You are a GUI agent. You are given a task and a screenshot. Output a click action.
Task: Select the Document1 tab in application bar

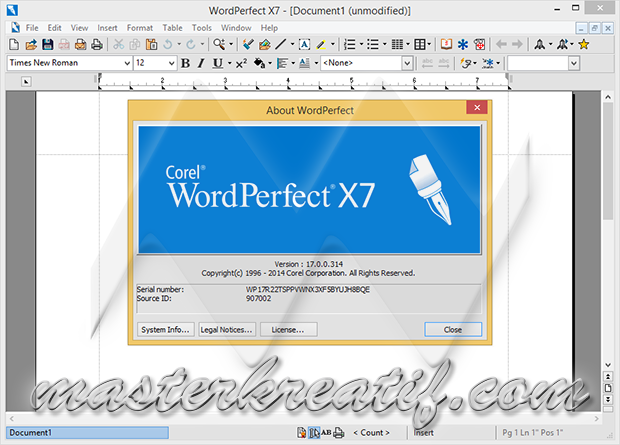click(x=87, y=433)
